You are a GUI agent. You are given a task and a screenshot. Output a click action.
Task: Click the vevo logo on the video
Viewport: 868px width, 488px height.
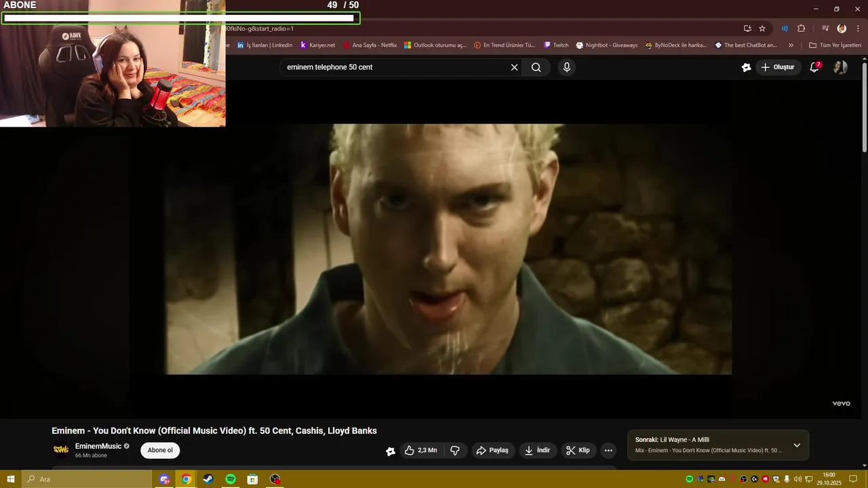tap(842, 403)
